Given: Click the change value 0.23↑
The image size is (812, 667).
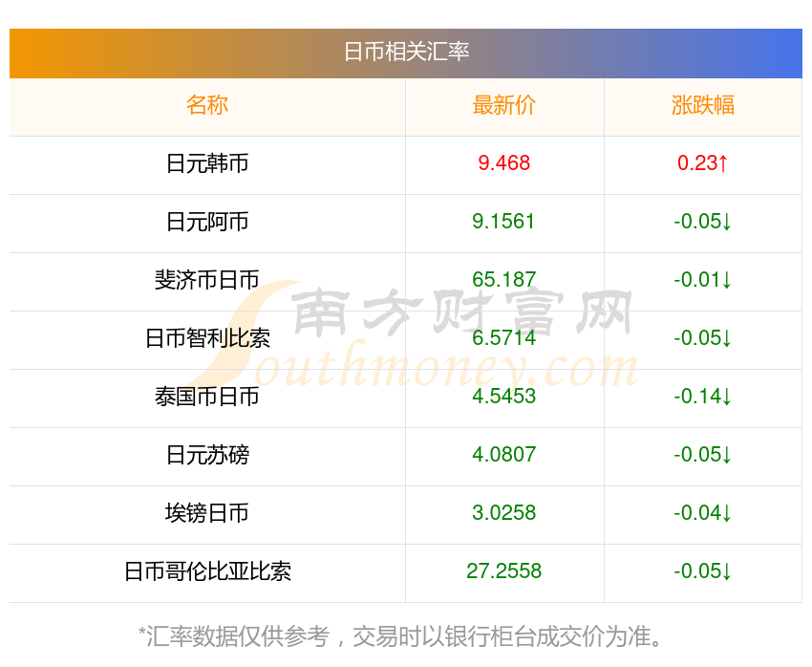Looking at the screenshot, I should click(x=703, y=163).
